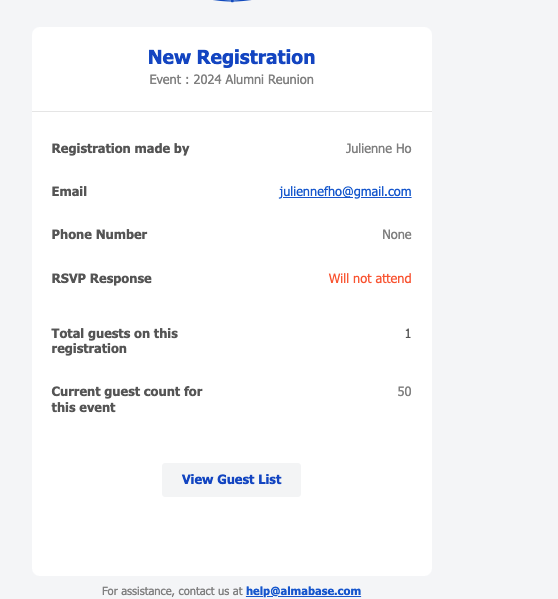This screenshot has width=558, height=599.
Task: Click Current guest count for this event label
Action: click(x=127, y=400)
